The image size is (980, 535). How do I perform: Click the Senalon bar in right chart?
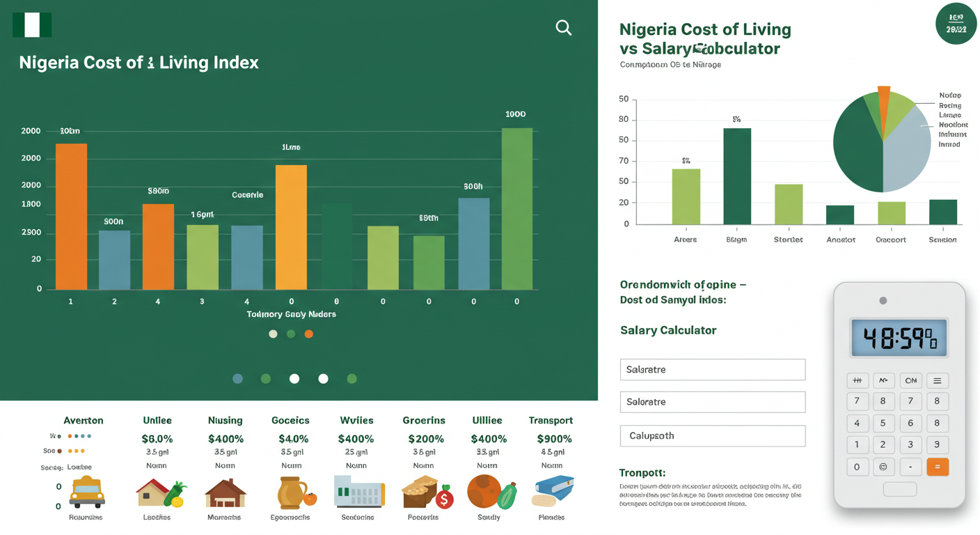click(943, 212)
